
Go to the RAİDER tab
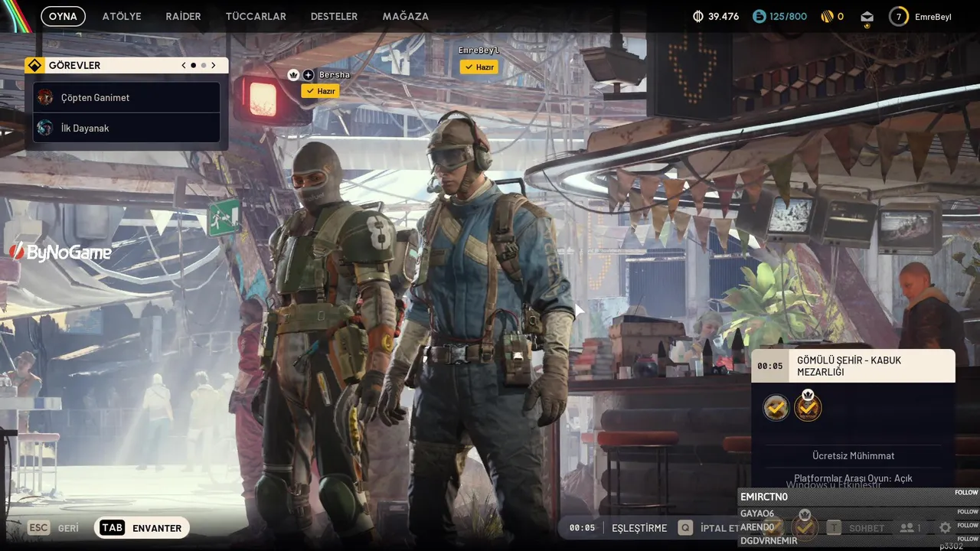click(183, 16)
